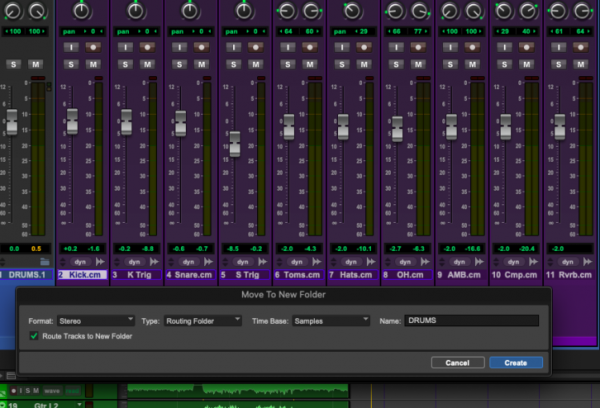This screenshot has height=408, width=600.
Task: Click the track type icon on Kick.cm
Action: coord(100,262)
